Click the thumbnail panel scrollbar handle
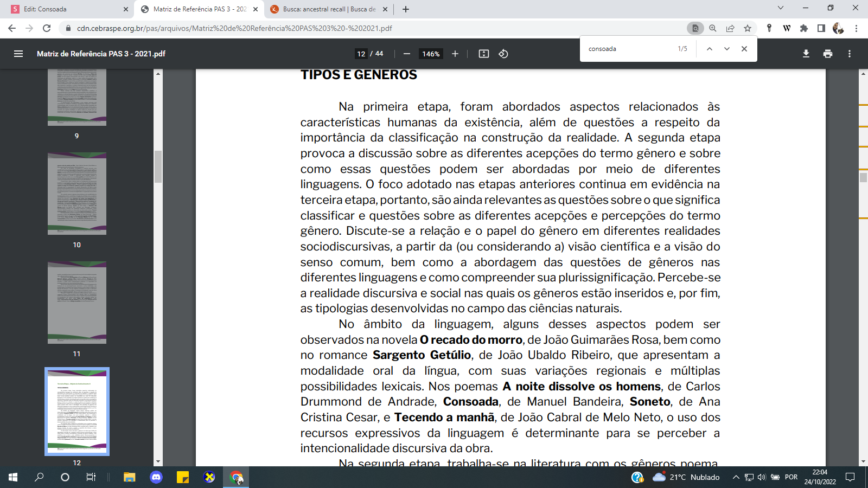This screenshot has height=488, width=868. [x=158, y=166]
